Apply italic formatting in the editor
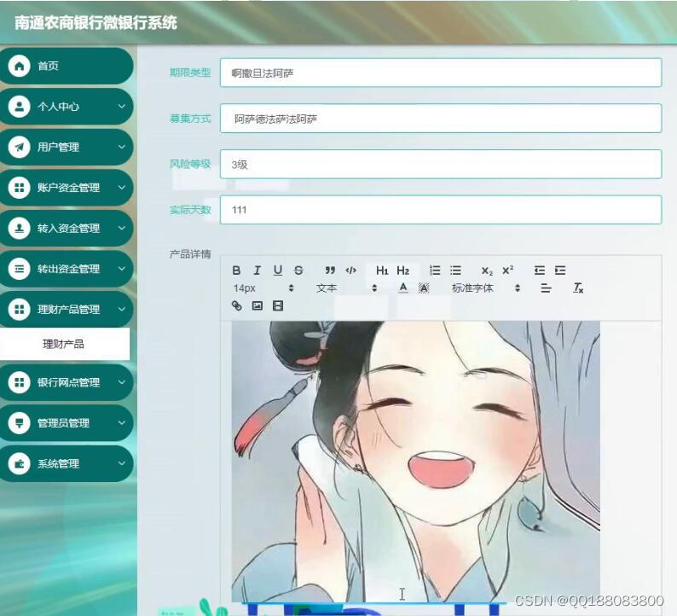This screenshot has width=677, height=616. pos(257,270)
